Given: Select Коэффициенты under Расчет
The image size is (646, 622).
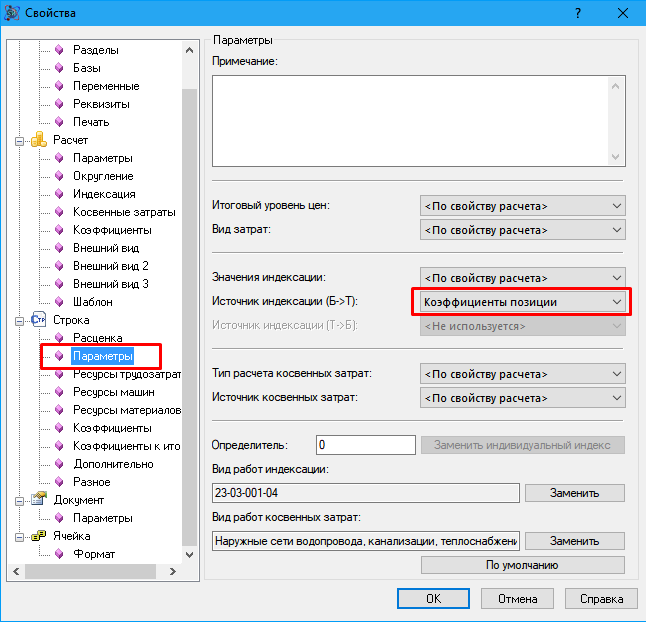Looking at the screenshot, I should tap(112, 230).
